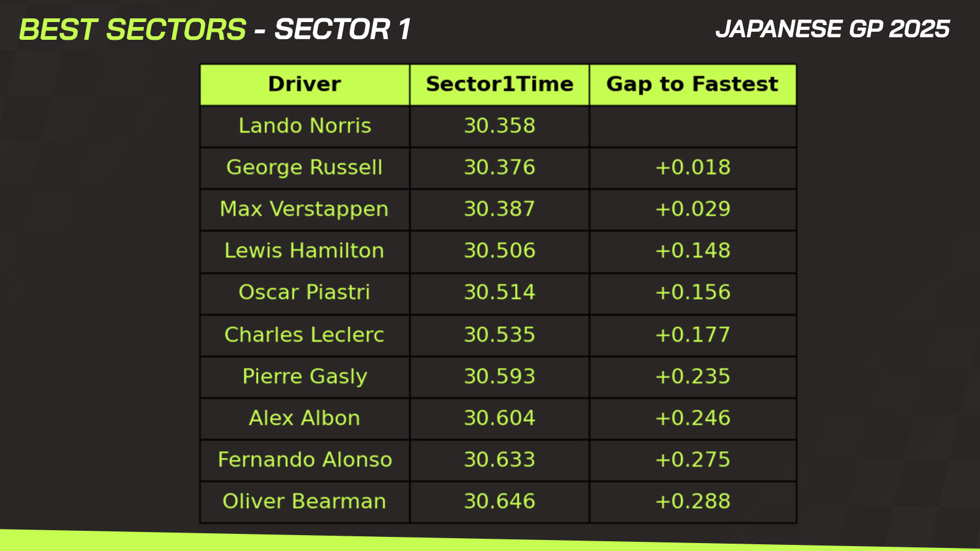The width and height of the screenshot is (980, 551).
Task: Click the Driver column header
Action: [304, 84]
